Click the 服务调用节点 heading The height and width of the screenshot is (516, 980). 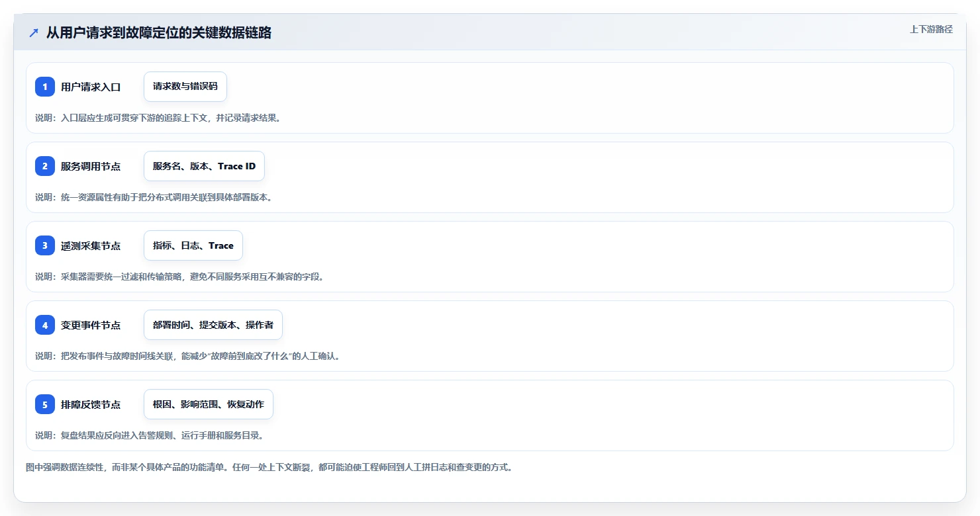[x=91, y=166]
